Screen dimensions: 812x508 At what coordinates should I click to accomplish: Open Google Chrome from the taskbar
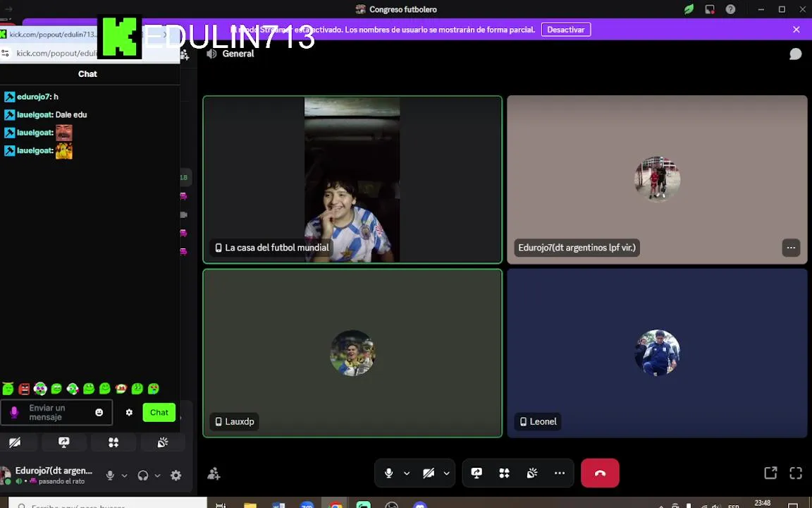(x=336, y=505)
